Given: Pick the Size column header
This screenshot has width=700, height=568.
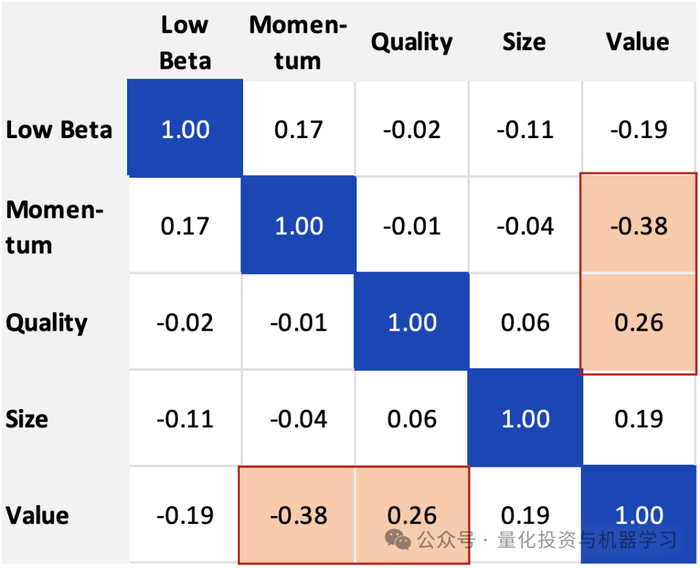Looking at the screenshot, I should pos(525,42).
